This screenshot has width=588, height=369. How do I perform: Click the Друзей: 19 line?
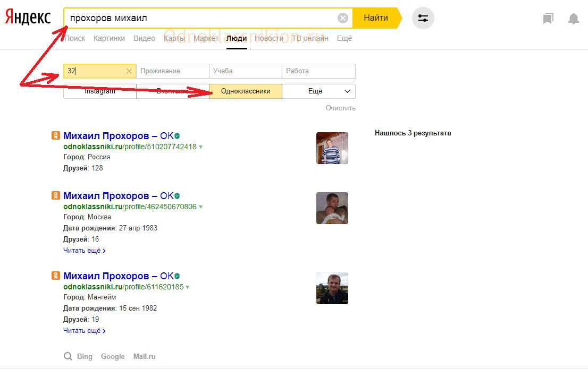pyautogui.click(x=81, y=319)
